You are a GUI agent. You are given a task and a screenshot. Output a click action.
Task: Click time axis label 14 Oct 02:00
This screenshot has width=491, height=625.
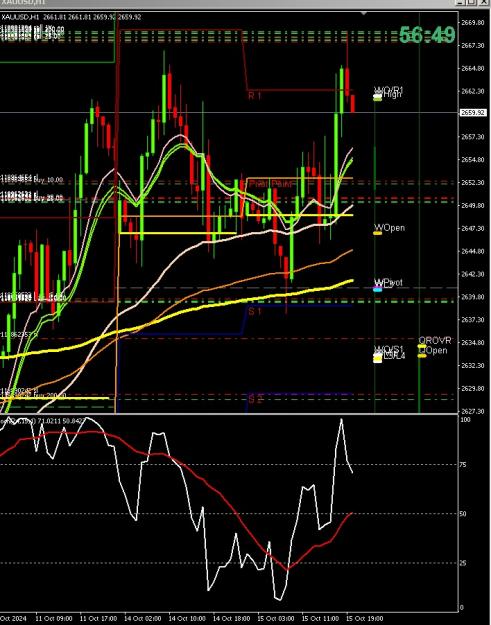click(143, 618)
